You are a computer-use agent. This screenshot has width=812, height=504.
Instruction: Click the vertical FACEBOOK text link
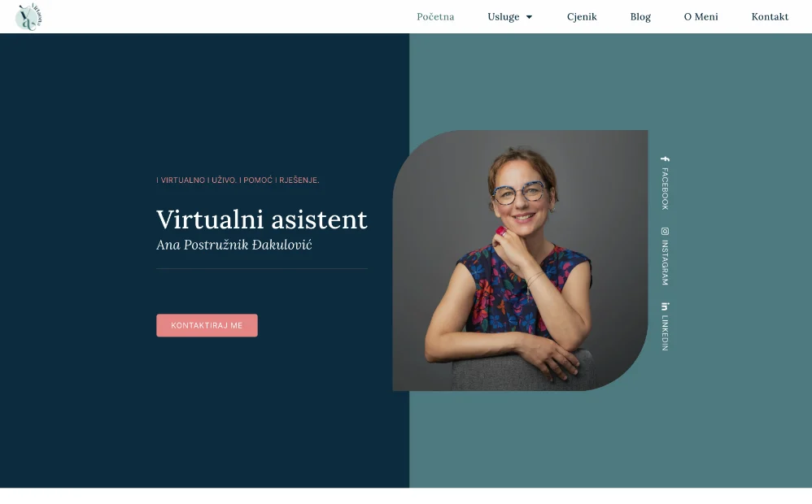coord(665,189)
